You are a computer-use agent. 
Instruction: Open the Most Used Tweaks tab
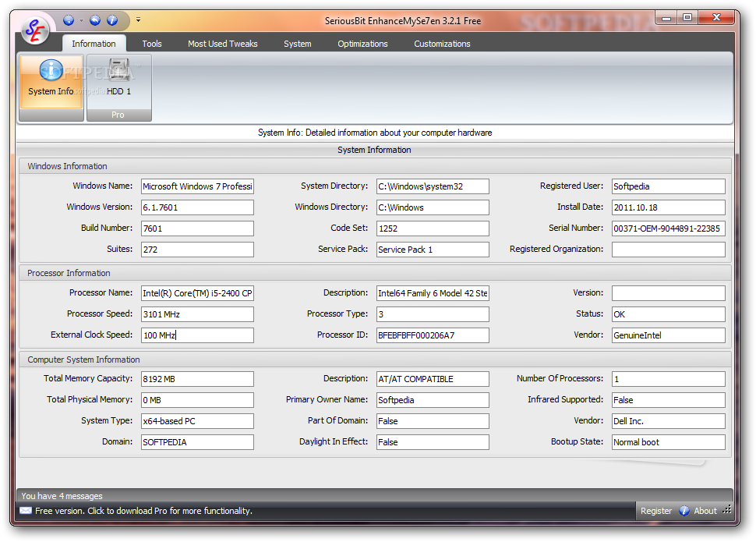[x=223, y=44]
